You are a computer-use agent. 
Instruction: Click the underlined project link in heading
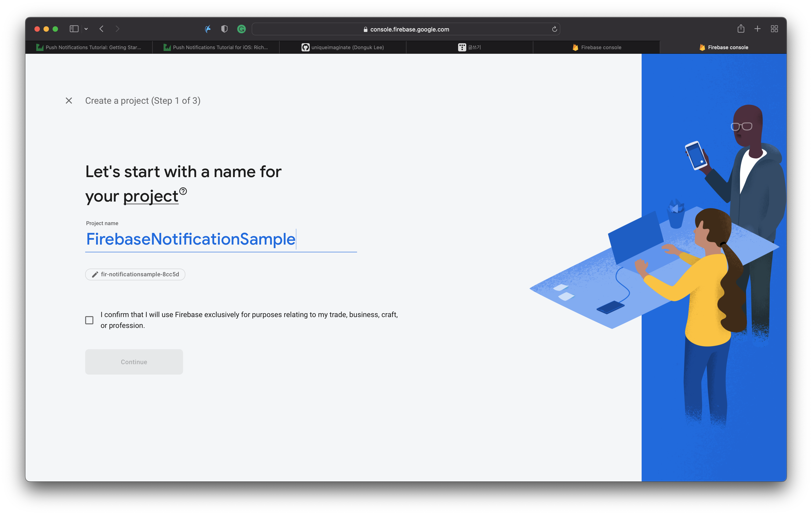tap(151, 197)
